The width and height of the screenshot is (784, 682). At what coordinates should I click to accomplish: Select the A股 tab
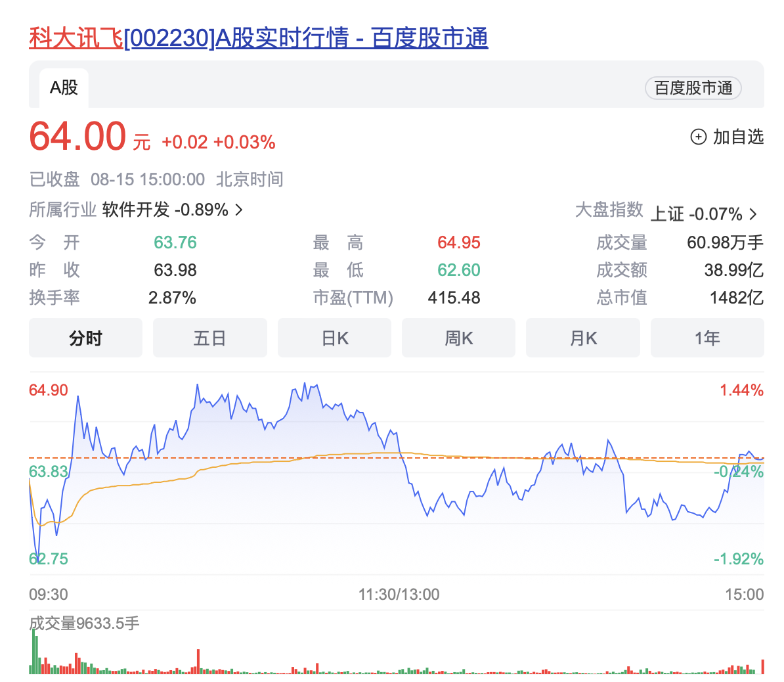(x=64, y=87)
